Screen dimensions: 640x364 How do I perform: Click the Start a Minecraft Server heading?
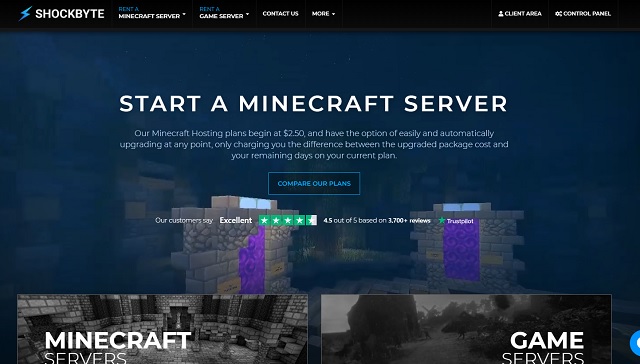point(313,103)
